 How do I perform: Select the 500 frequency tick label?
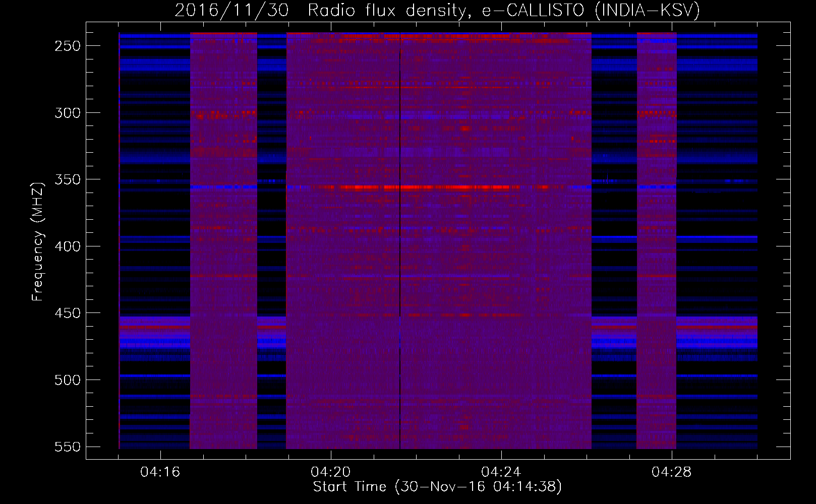click(68, 380)
